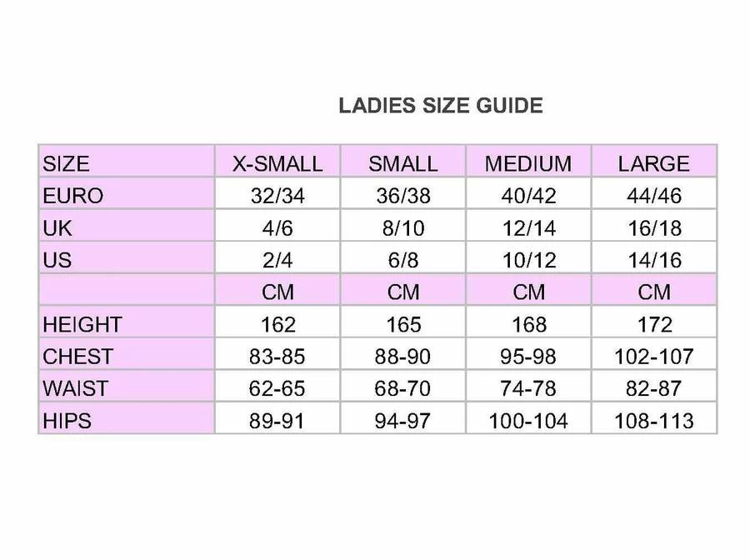Click the CM cell under LARGE
Screen dimensions: 750x560
(654, 292)
